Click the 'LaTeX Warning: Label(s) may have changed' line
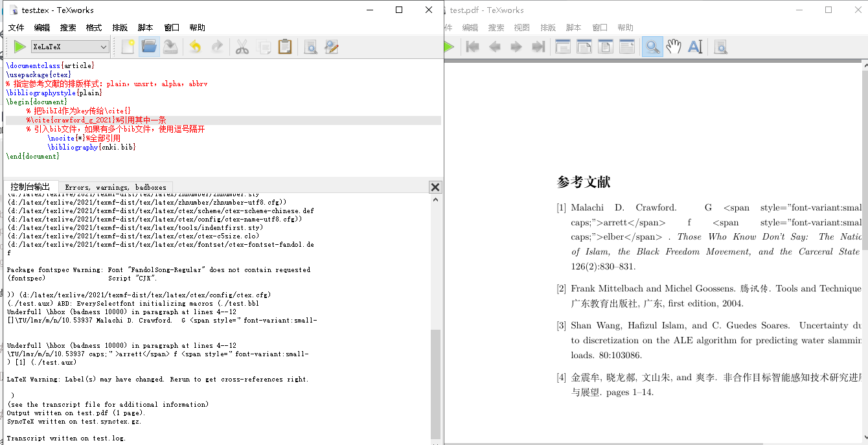This screenshot has width=868, height=445. pyautogui.click(x=157, y=379)
